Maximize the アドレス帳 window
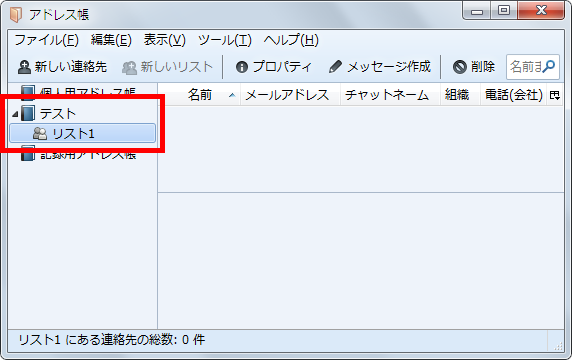The width and height of the screenshot is (572, 360). pyautogui.click(x=504, y=11)
